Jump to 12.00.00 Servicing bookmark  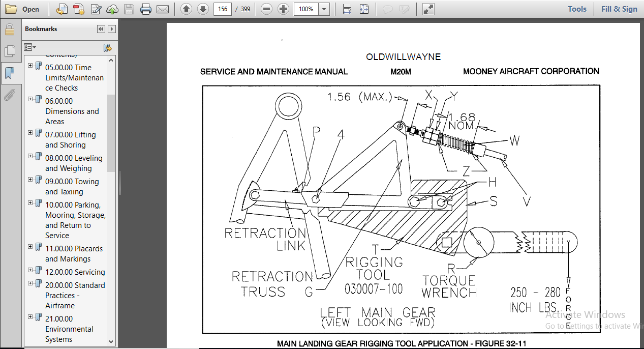(75, 272)
